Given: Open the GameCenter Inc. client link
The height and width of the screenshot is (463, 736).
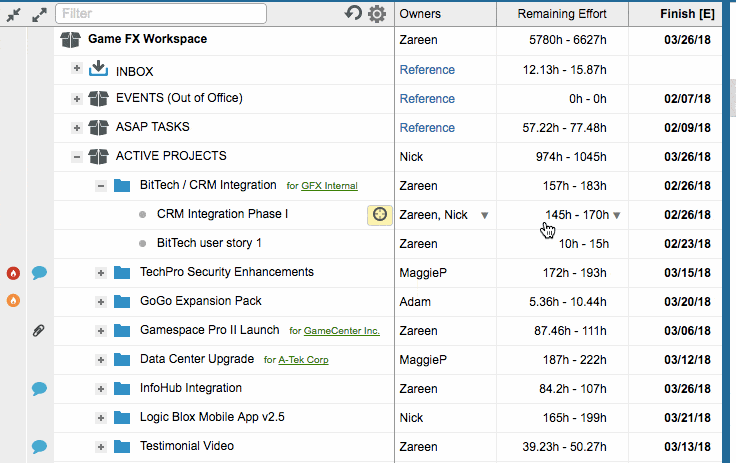Looking at the screenshot, I should point(342,331).
